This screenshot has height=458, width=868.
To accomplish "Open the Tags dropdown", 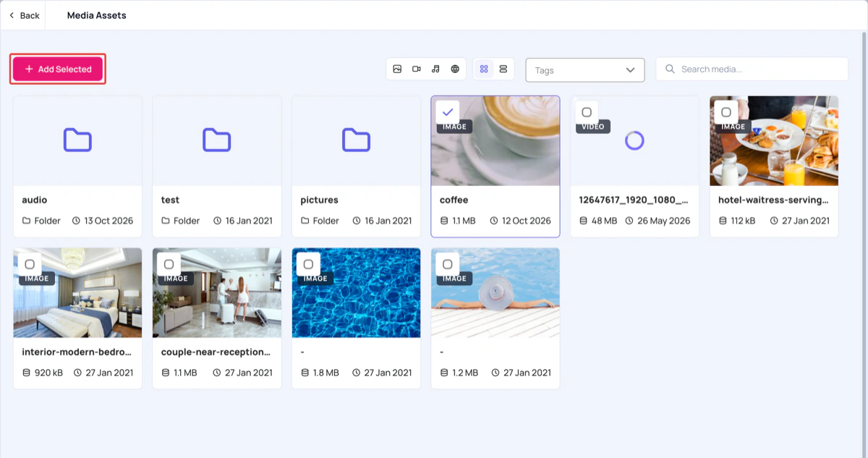I will pos(584,70).
